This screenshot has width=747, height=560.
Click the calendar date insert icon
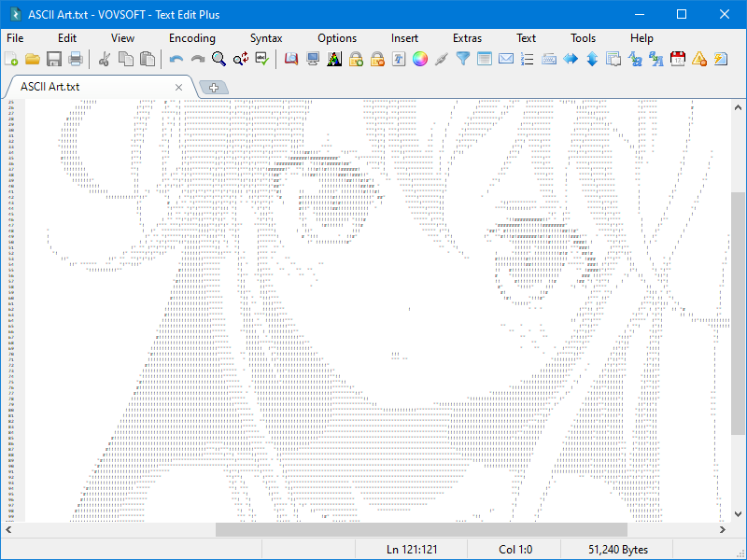[678, 59]
